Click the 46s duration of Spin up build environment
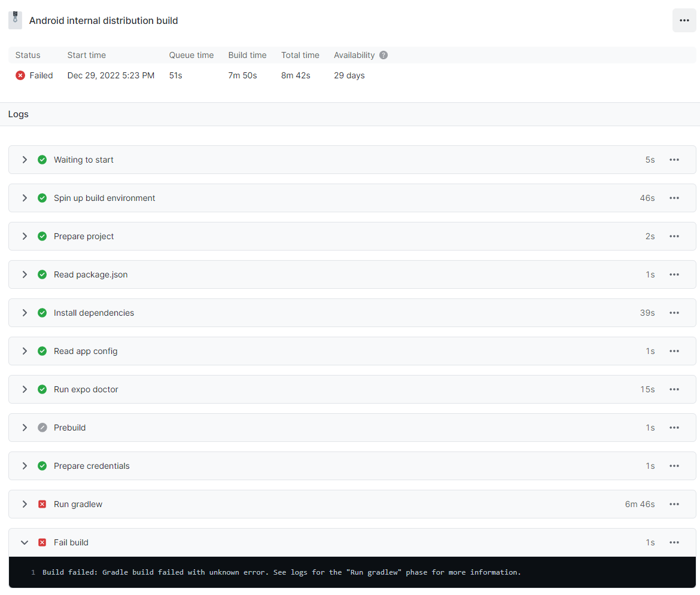 [647, 198]
